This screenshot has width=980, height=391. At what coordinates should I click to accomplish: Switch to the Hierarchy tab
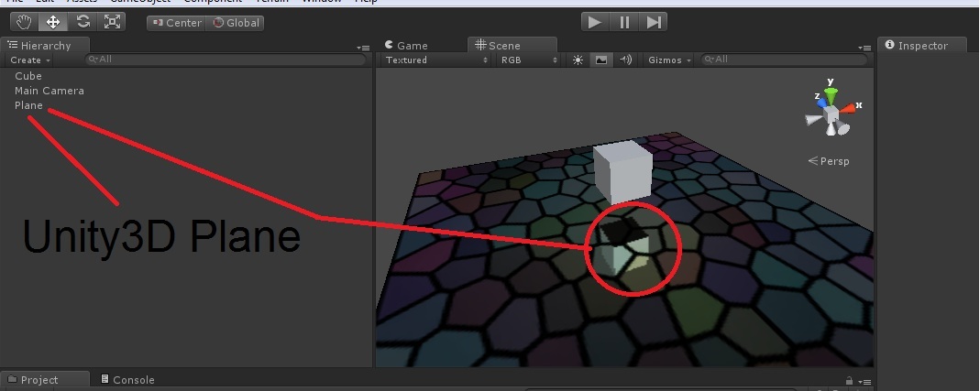click(44, 46)
